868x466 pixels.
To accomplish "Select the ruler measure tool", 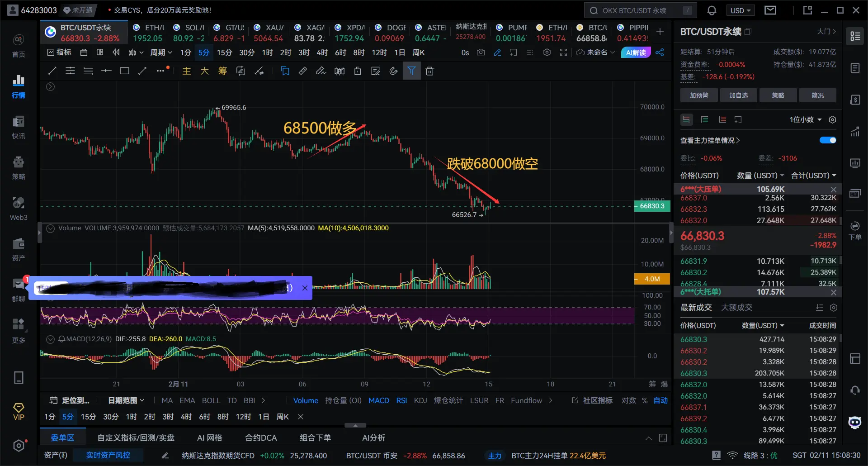I will pyautogui.click(x=303, y=71).
